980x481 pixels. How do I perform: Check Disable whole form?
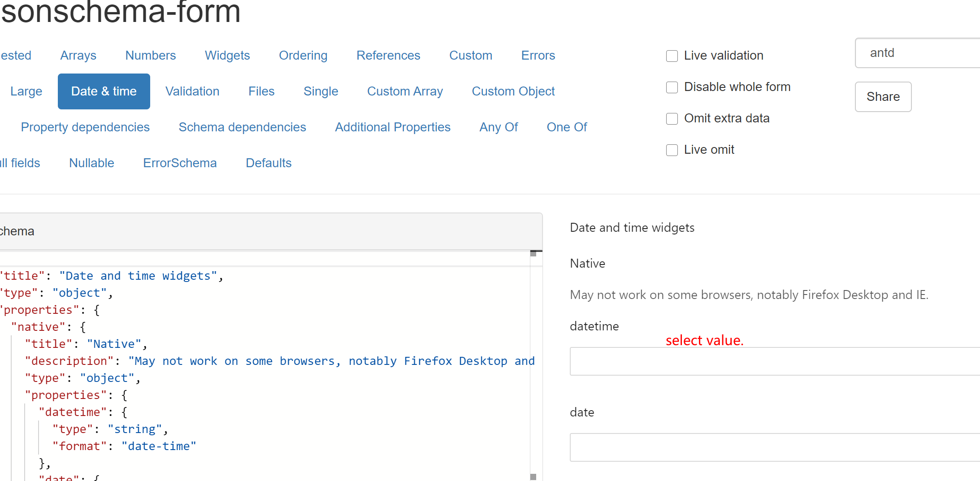coord(672,87)
